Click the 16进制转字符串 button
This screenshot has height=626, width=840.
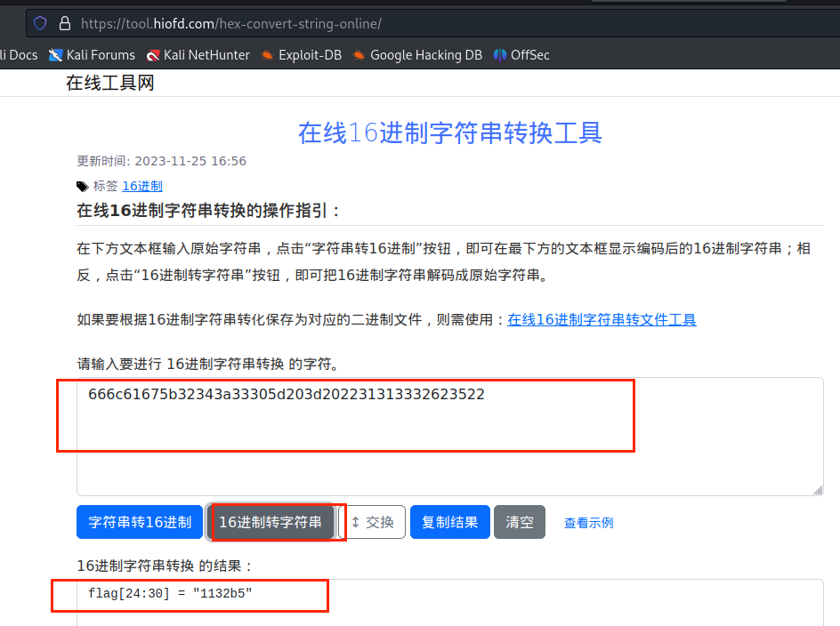click(271, 522)
